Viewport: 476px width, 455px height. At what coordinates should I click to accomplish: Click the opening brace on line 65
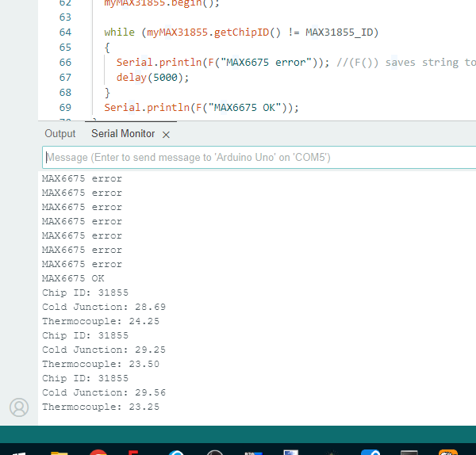(x=107, y=48)
